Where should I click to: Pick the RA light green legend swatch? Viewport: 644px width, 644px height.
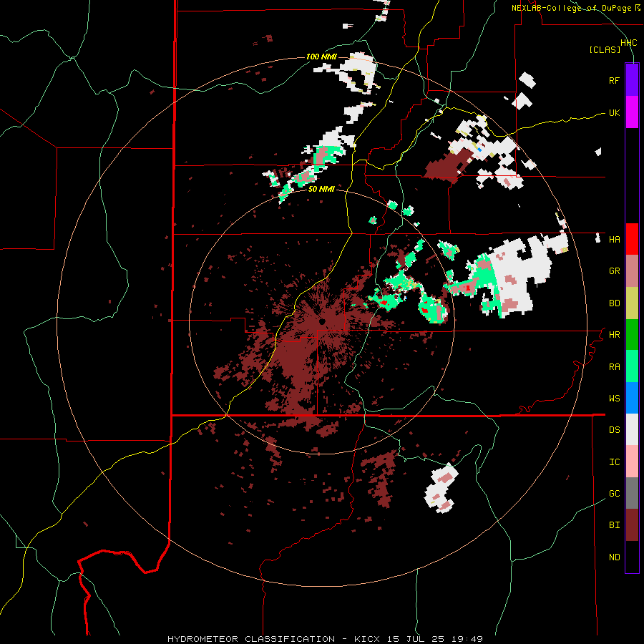pos(632,366)
